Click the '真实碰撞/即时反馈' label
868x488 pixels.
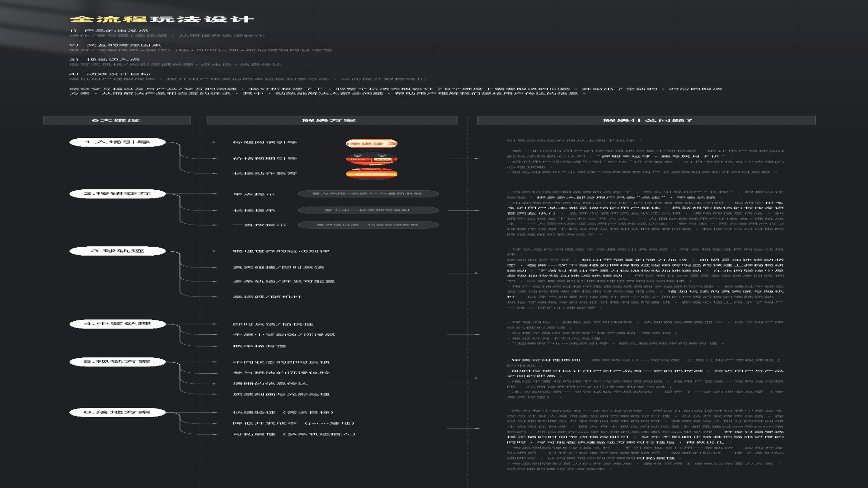278,267
